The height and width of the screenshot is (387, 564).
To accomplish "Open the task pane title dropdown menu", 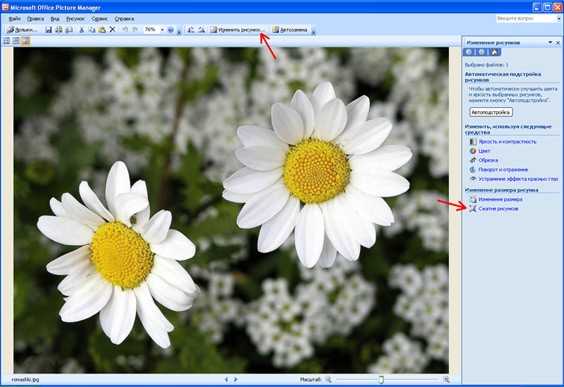I will (550, 42).
